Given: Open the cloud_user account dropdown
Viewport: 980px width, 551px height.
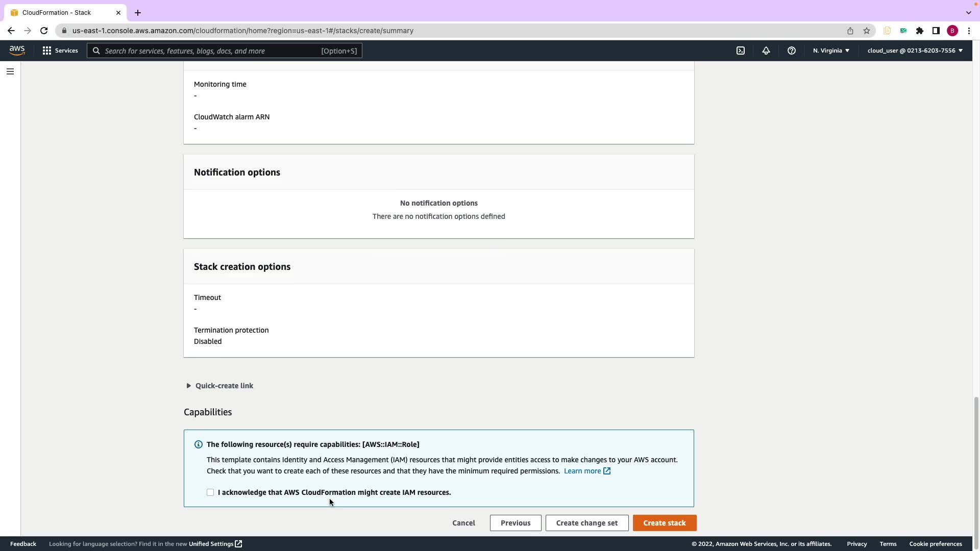Looking at the screenshot, I should 915,51.
